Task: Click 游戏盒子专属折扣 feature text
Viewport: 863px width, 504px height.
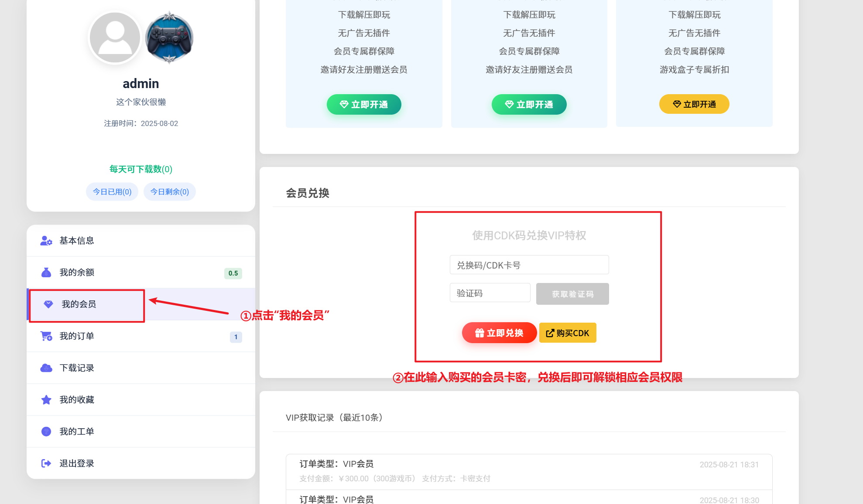Action: (694, 70)
